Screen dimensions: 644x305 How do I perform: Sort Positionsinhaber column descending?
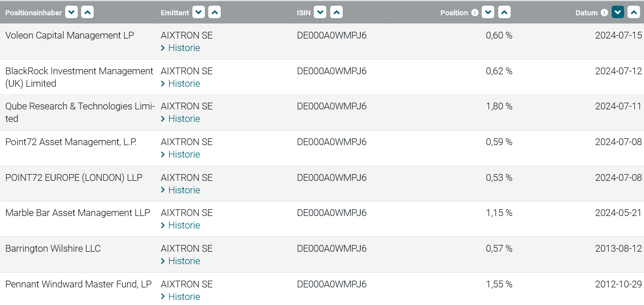pos(71,12)
